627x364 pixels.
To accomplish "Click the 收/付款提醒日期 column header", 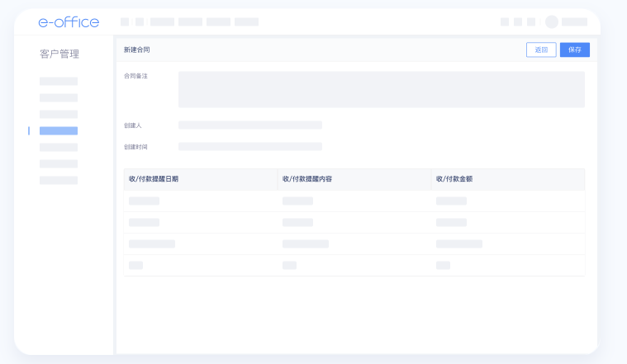I will click(154, 179).
